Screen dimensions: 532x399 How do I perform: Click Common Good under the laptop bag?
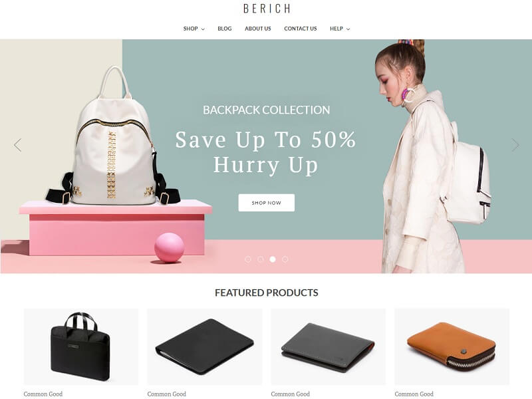coord(43,394)
